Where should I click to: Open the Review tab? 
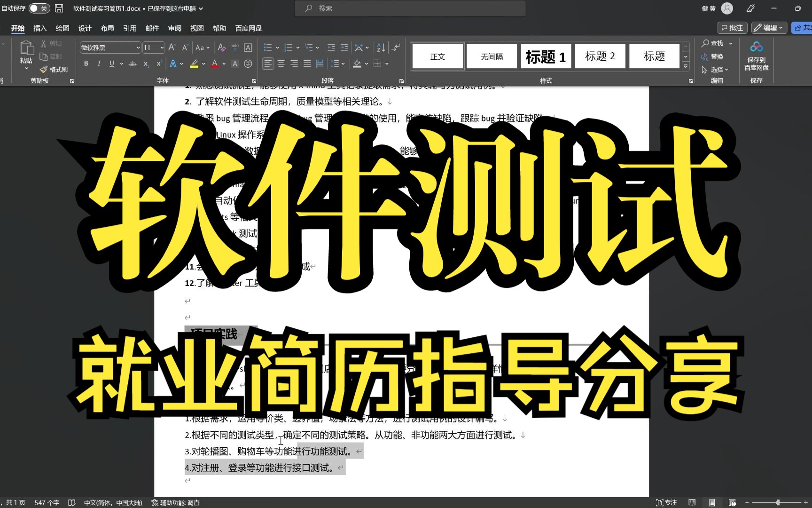(175, 28)
